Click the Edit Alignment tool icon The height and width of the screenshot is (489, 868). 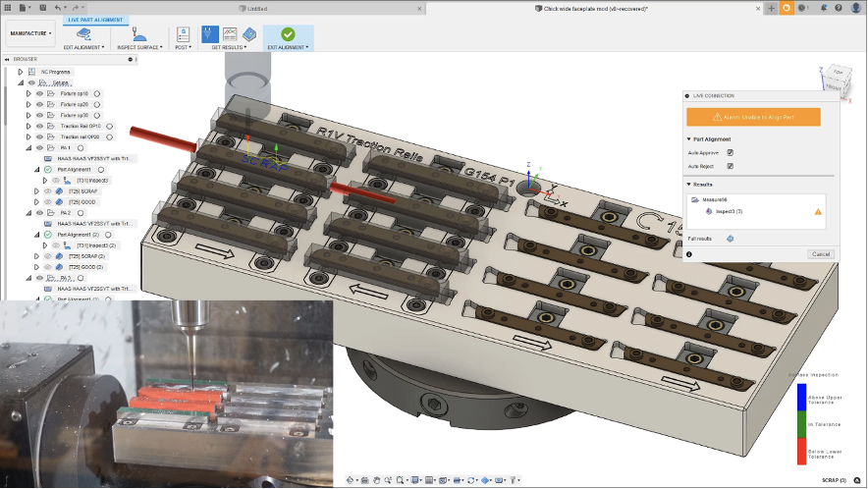[x=83, y=34]
